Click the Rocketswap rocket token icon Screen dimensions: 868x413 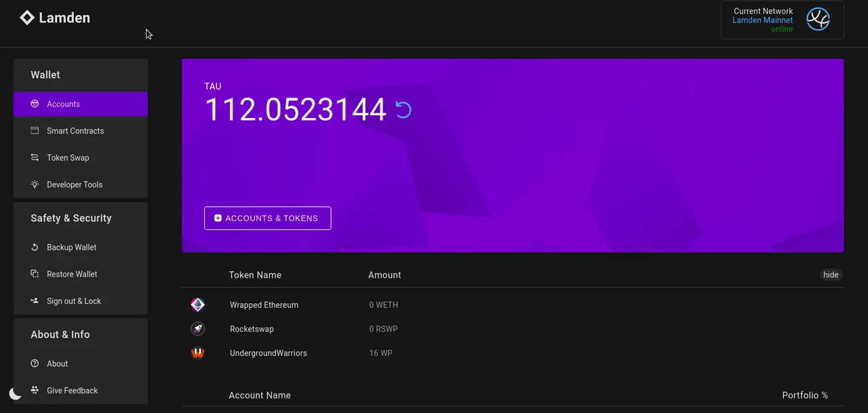197,329
